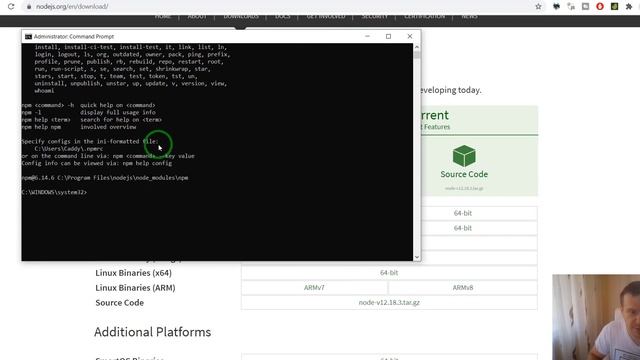
Task: Select the Current release tab
Action: pos(479,120)
